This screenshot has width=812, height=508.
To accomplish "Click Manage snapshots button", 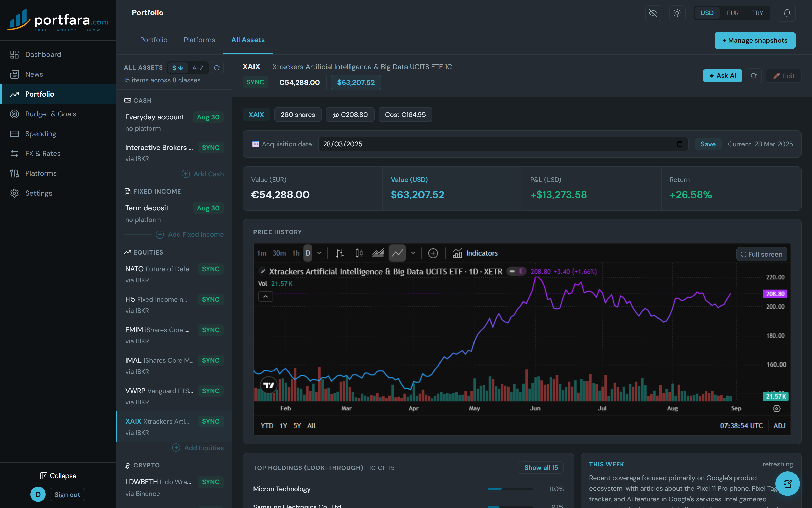I will (755, 40).
